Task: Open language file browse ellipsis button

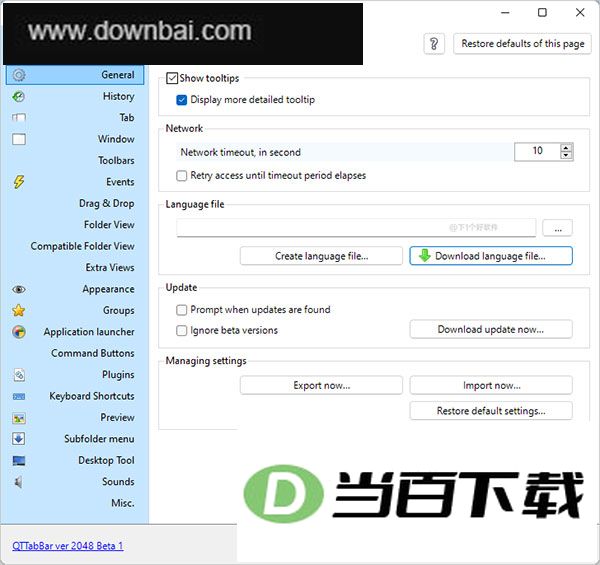Action: pyautogui.click(x=558, y=228)
